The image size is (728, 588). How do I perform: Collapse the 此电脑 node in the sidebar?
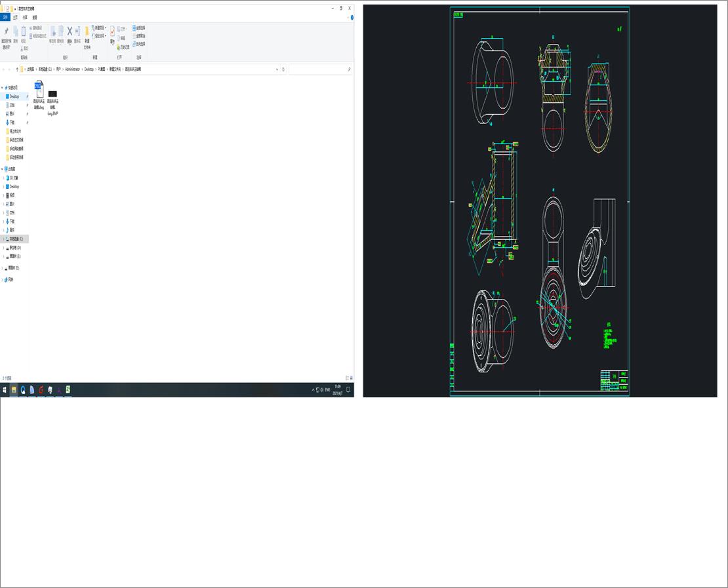[3, 168]
